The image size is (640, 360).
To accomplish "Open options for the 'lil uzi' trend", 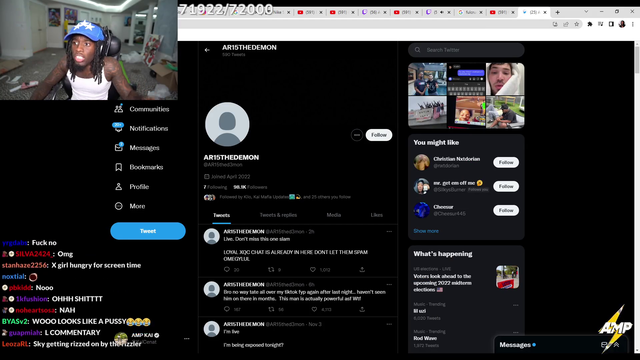I will coord(516,305).
